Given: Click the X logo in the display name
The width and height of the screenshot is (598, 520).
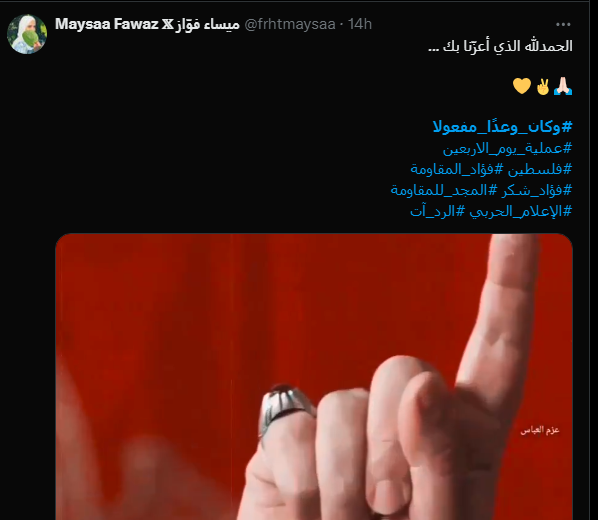Looking at the screenshot, I should [x=167, y=24].
